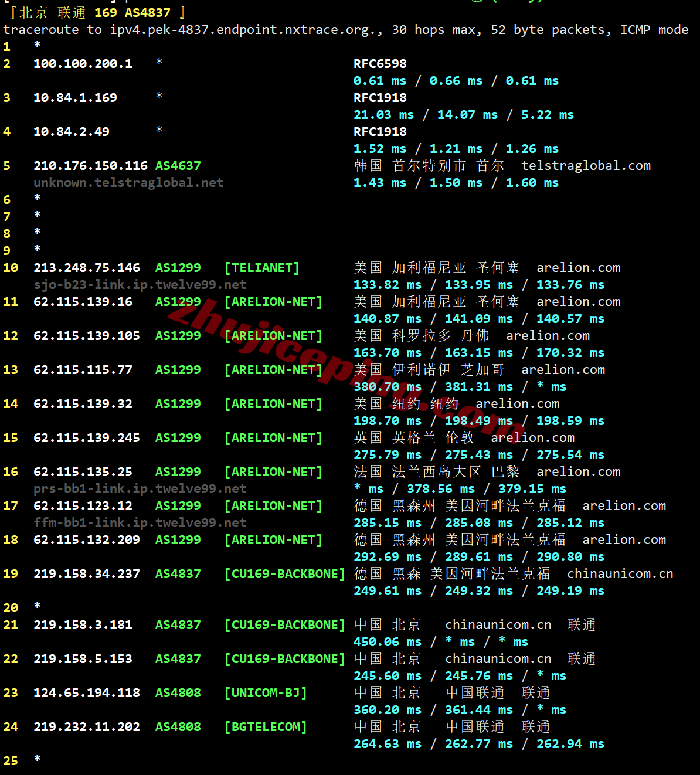
Task: Select the [UNICOM-BJ] tag on hop 23
Action: (266, 693)
